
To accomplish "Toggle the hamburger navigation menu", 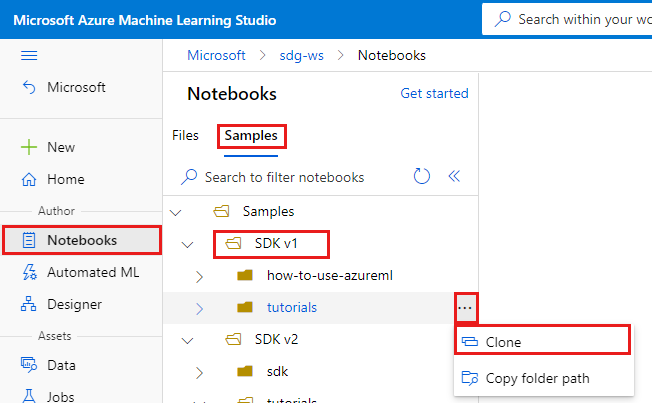I will tap(29, 55).
